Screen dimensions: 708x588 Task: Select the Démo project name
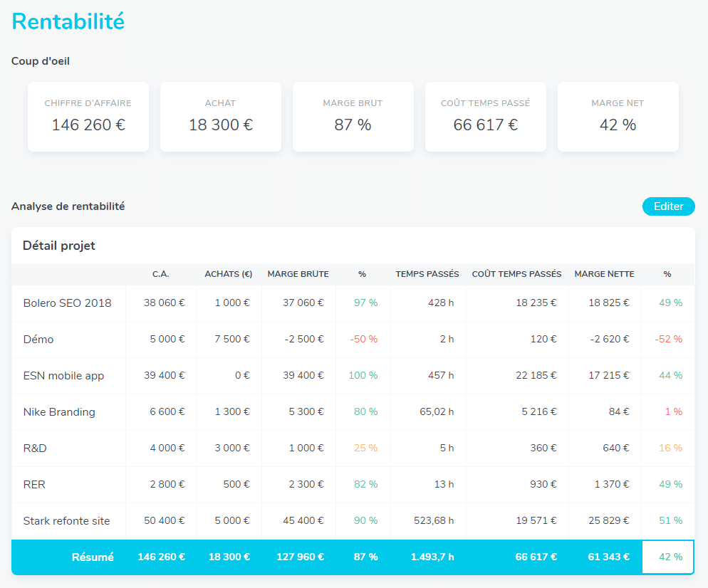(x=38, y=340)
